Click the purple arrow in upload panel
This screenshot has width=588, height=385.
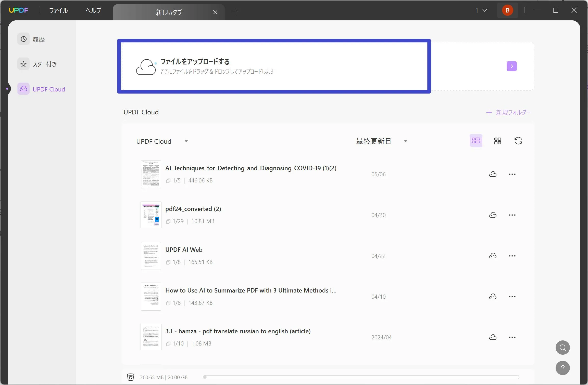click(511, 66)
